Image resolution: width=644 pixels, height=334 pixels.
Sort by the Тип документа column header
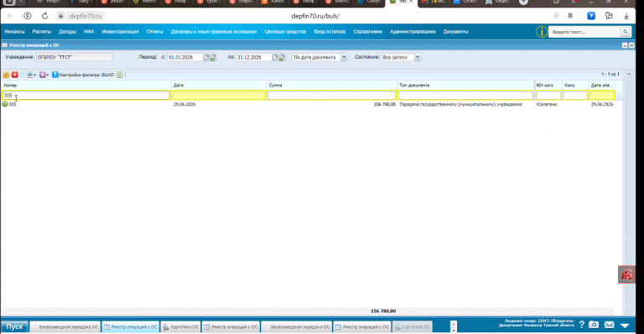coord(465,85)
